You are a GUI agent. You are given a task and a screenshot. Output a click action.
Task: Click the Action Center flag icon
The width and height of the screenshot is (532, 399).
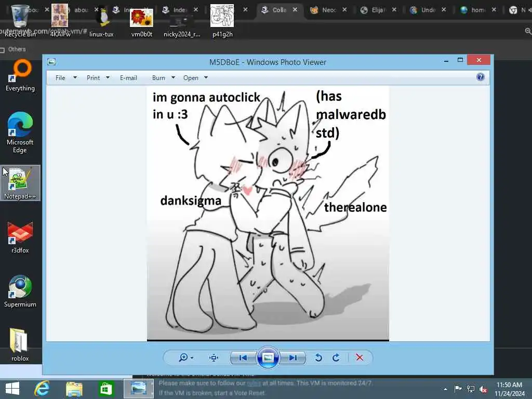[458, 389]
